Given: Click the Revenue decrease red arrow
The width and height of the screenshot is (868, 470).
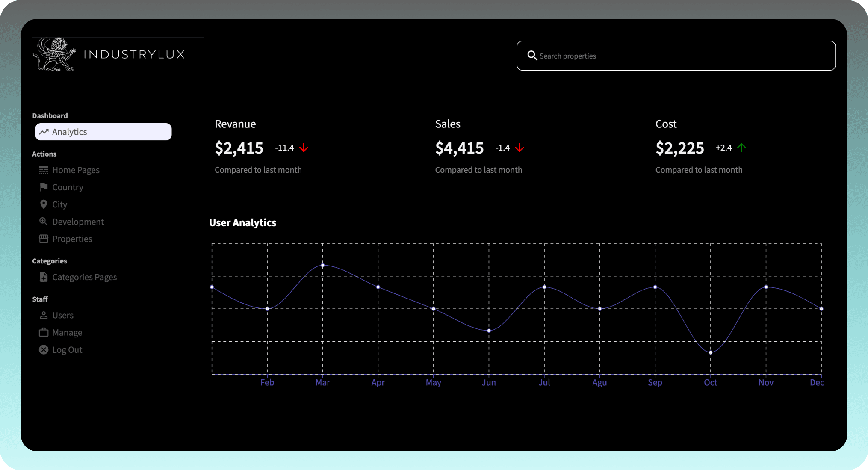Looking at the screenshot, I should pyautogui.click(x=304, y=148).
